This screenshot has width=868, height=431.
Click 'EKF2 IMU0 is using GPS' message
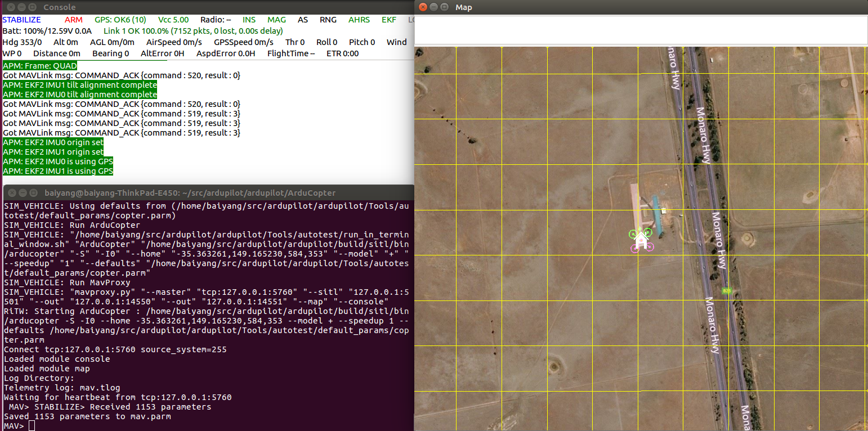[x=57, y=161]
